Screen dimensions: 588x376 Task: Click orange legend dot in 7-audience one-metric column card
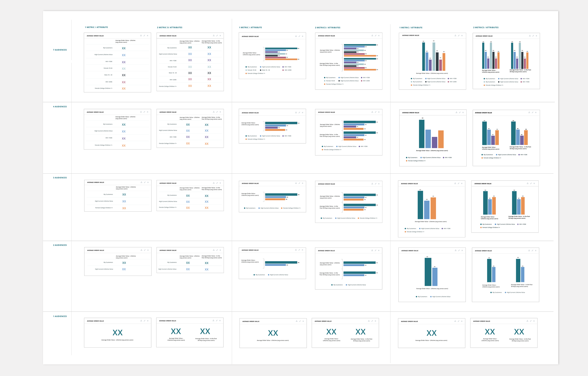(411, 85)
